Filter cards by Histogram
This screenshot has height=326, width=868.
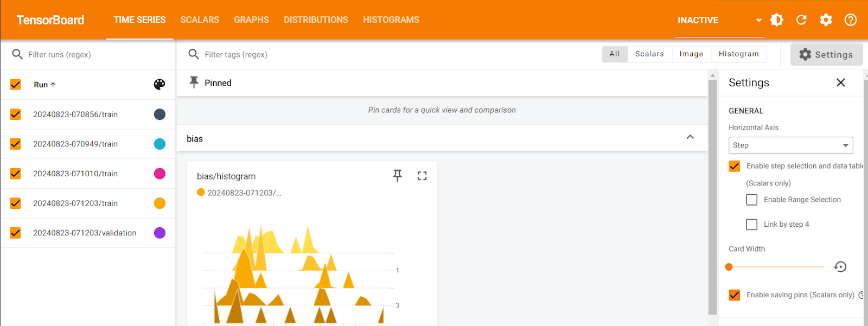pos(739,54)
